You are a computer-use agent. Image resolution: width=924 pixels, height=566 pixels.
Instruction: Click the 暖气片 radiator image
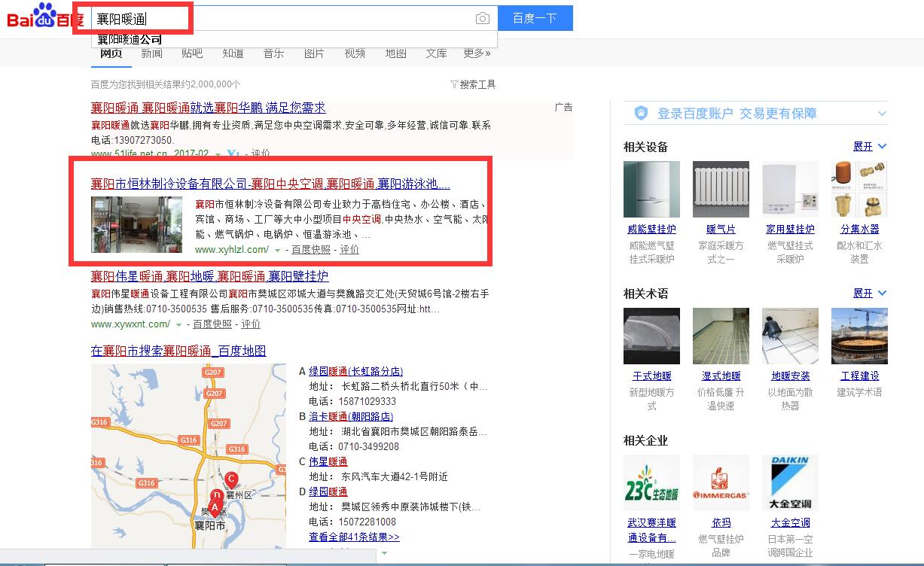(x=721, y=189)
